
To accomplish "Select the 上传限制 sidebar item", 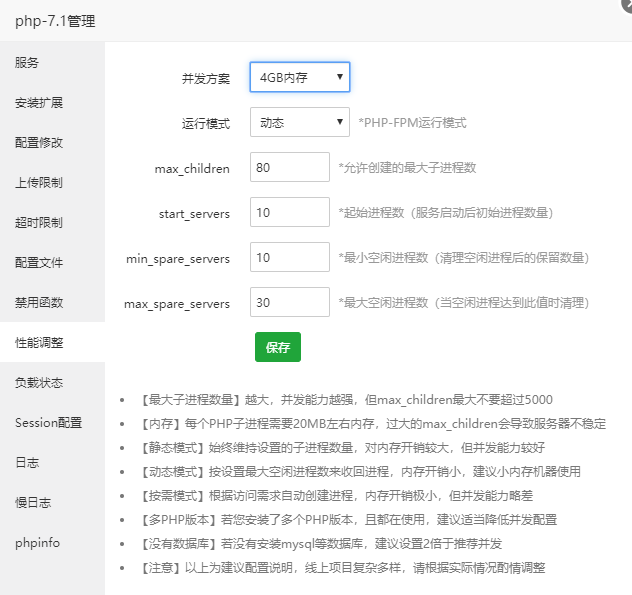I will coord(52,182).
